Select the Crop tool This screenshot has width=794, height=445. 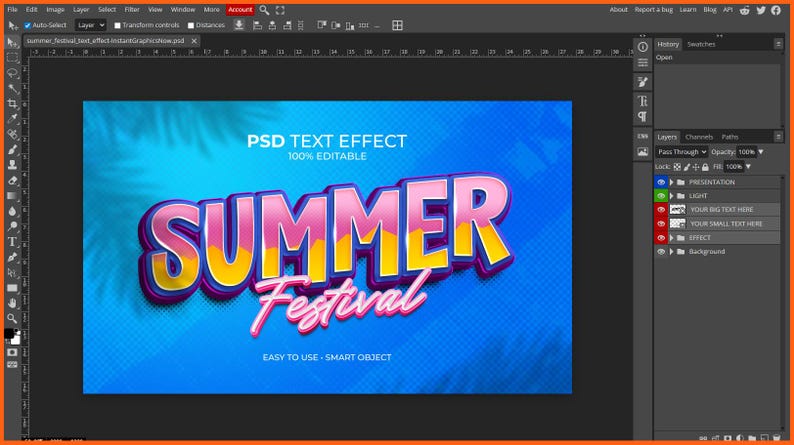pyautogui.click(x=12, y=104)
